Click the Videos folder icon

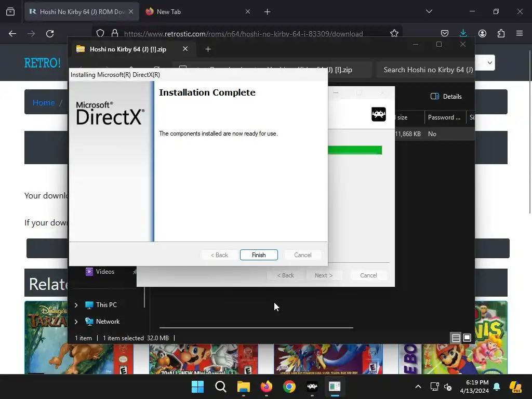point(89,271)
